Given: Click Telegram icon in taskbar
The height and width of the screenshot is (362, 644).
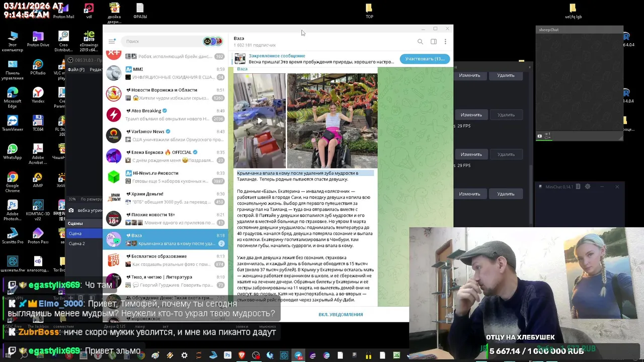Looking at the screenshot, I should click(298, 355).
